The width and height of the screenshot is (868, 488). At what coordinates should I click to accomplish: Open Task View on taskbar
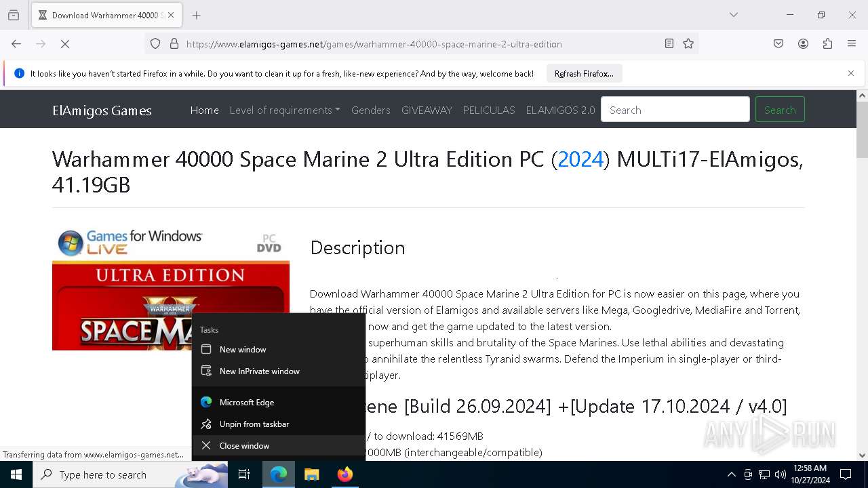point(244,474)
